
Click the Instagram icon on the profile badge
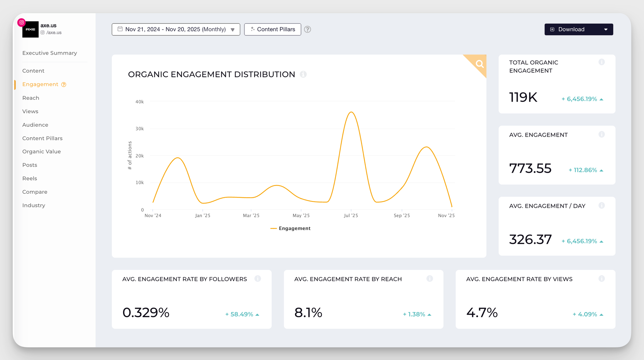coord(22,23)
